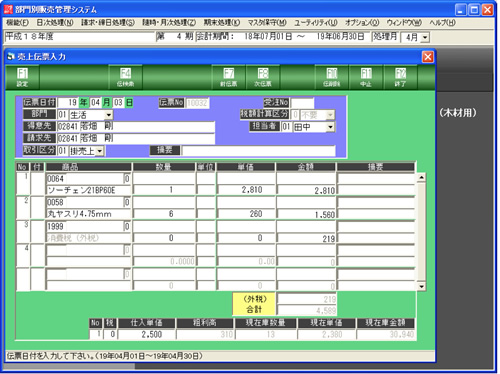Click the F1 設定 toolbar button
Image resolution: width=500 pixels, height=374 pixels.
(x=22, y=77)
